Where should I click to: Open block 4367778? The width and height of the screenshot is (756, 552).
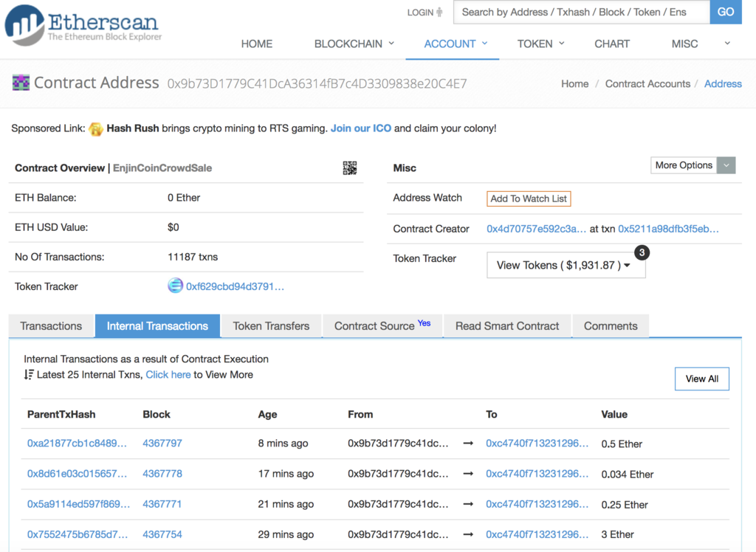[x=162, y=474]
